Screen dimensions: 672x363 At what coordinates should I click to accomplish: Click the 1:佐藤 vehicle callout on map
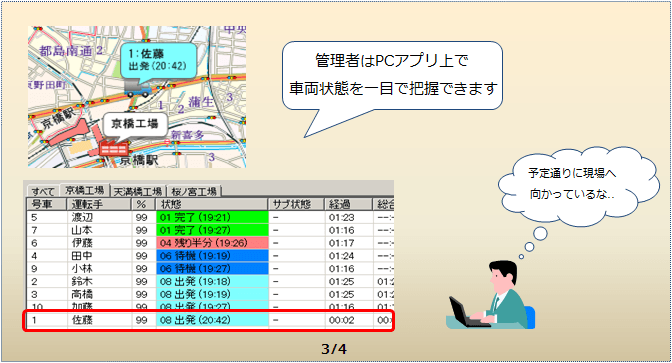click(x=158, y=60)
